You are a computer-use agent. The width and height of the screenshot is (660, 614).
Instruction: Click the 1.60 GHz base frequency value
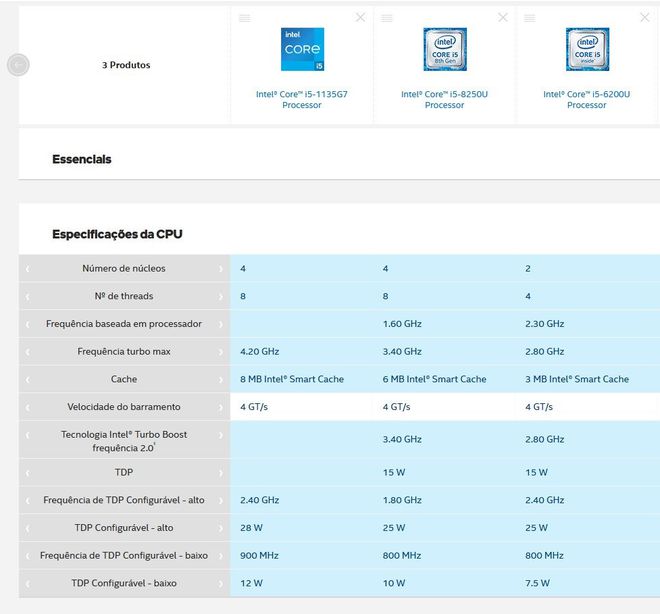click(402, 324)
